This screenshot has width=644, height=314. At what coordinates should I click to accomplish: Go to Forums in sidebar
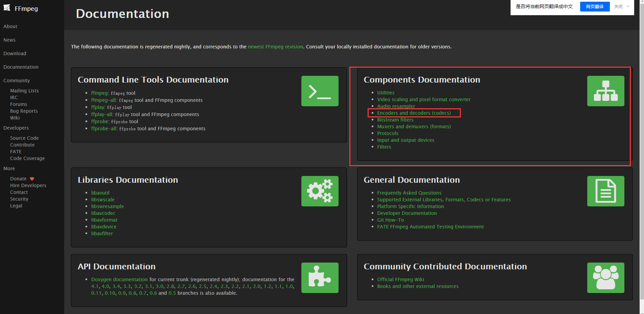19,104
